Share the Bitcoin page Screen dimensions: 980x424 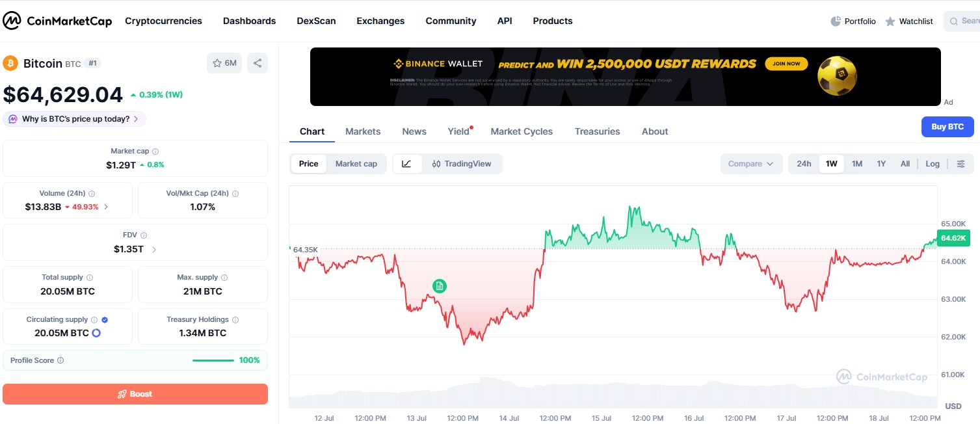[x=258, y=63]
